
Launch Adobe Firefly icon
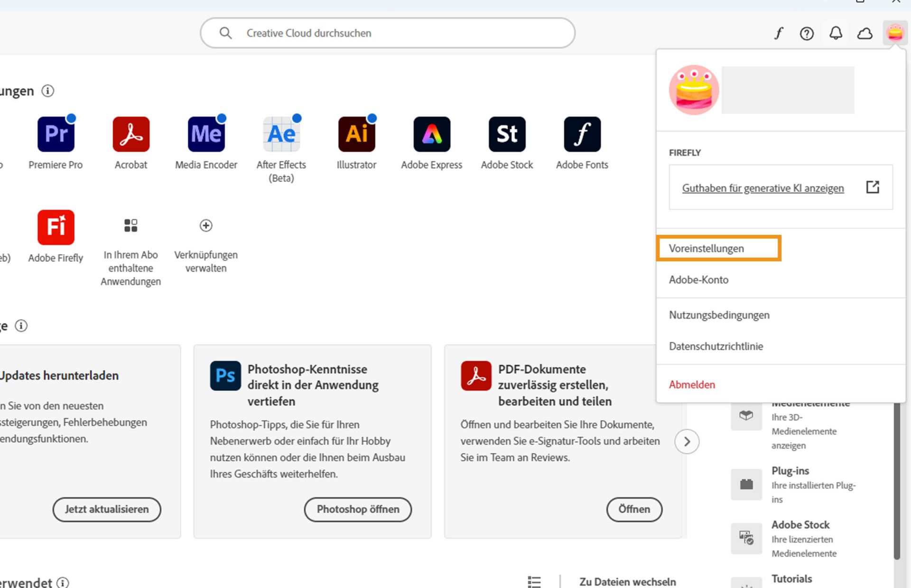tap(56, 227)
